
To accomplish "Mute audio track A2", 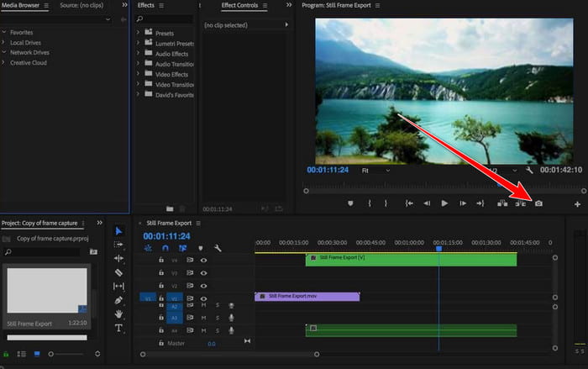I will (x=205, y=306).
